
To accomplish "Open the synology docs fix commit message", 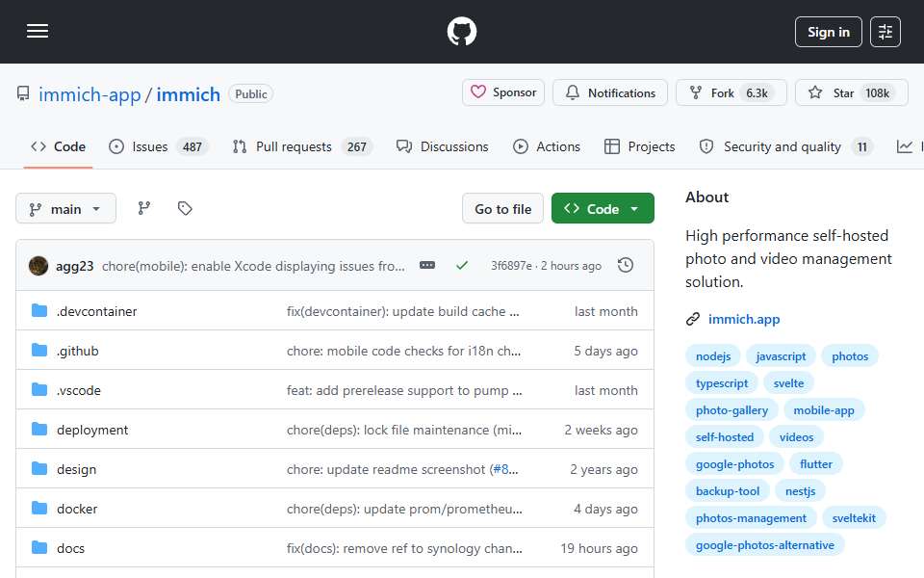I will point(404,548).
